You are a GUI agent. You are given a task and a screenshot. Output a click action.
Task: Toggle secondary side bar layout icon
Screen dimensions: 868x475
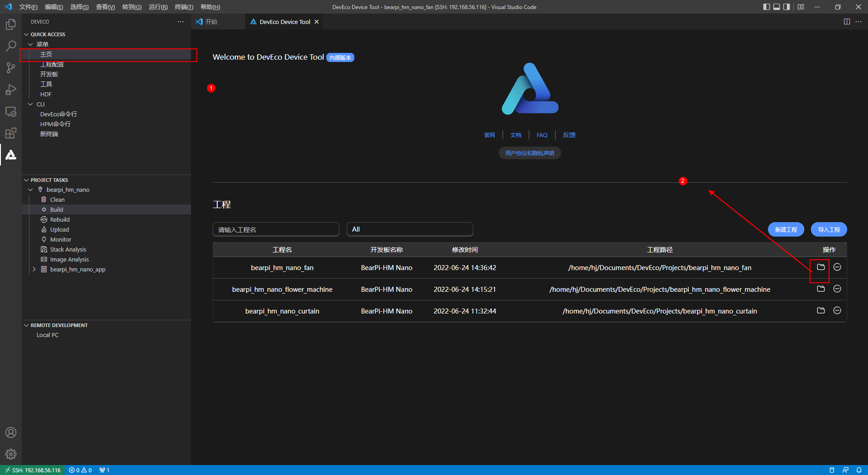(x=787, y=7)
